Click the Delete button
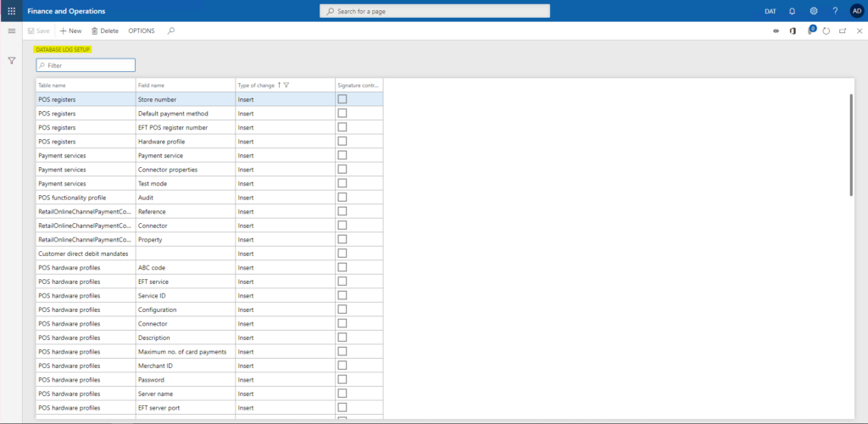This screenshot has height=424, width=868. pyautogui.click(x=105, y=31)
